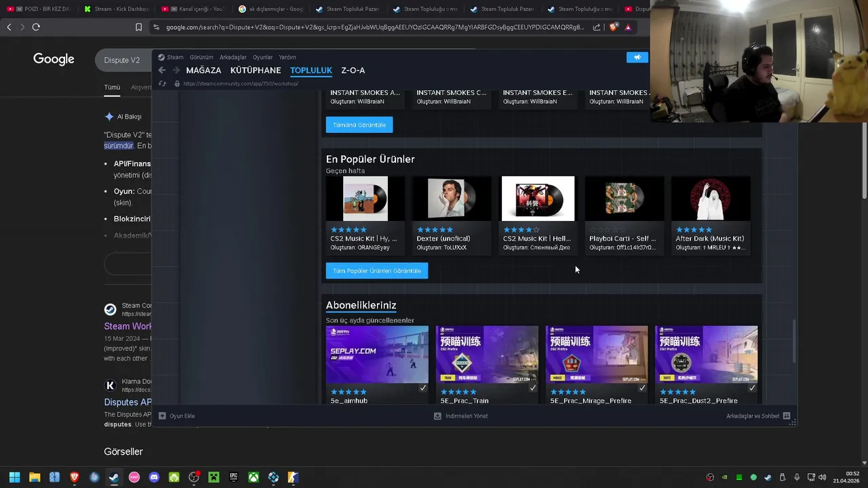Switch to Stream - Kick Dashboard tab
The image size is (868, 488).
coord(116,9)
